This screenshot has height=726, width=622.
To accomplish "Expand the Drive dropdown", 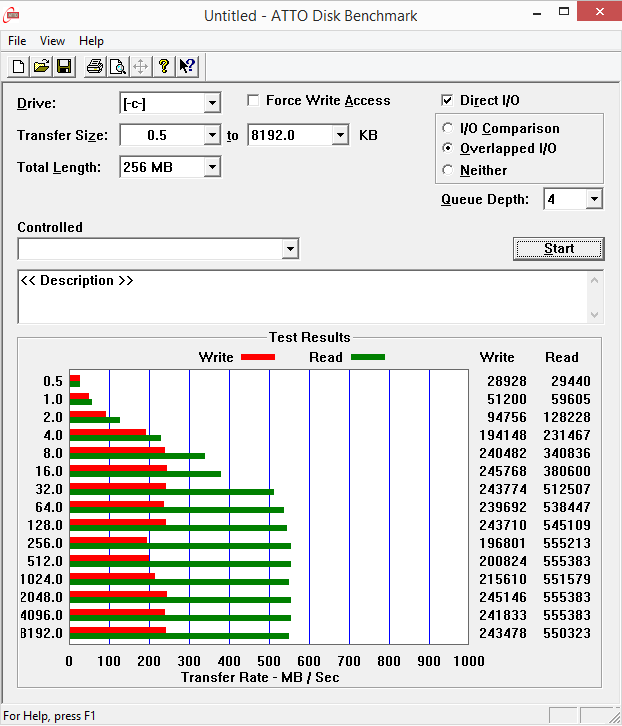I will [x=212, y=103].
